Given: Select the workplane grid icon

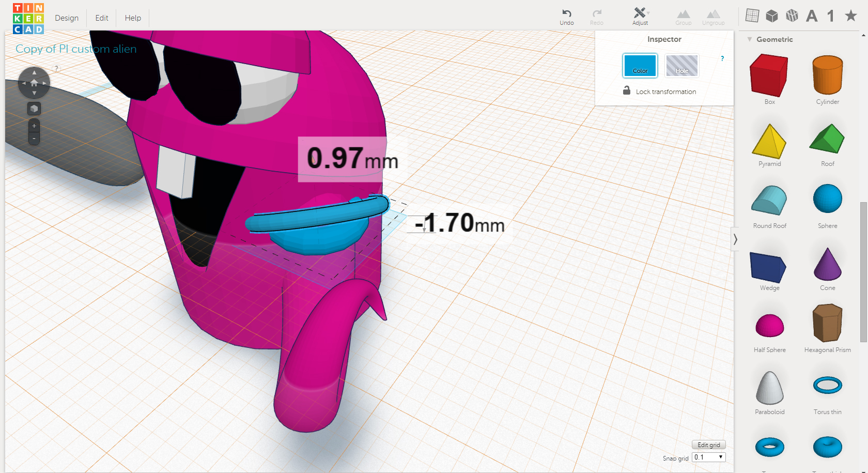Looking at the screenshot, I should (x=752, y=16).
